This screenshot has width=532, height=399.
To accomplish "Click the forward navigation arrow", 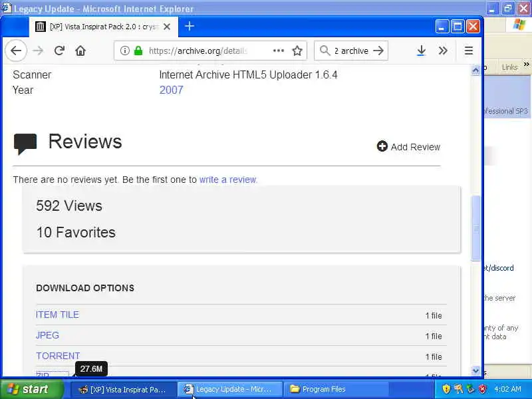I will [38, 51].
